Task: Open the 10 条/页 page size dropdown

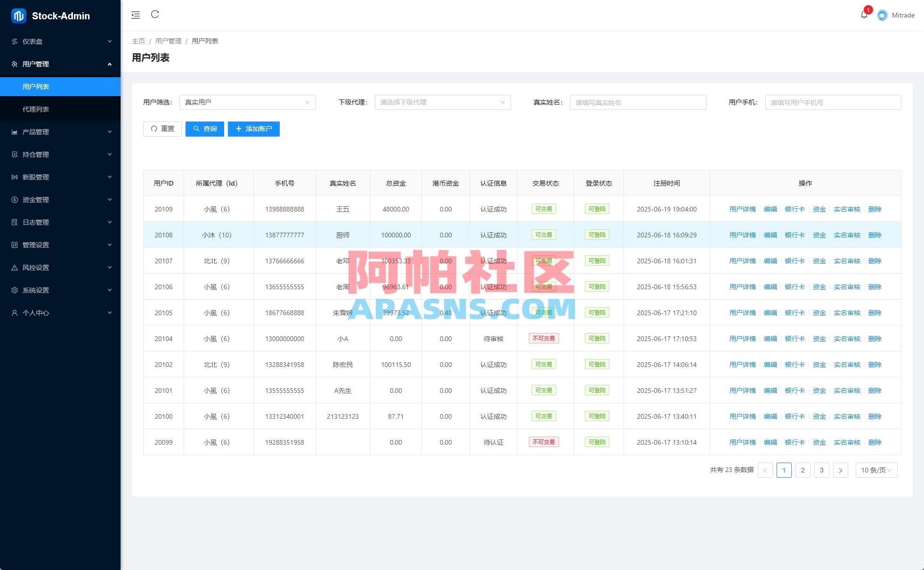Action: pos(876,470)
